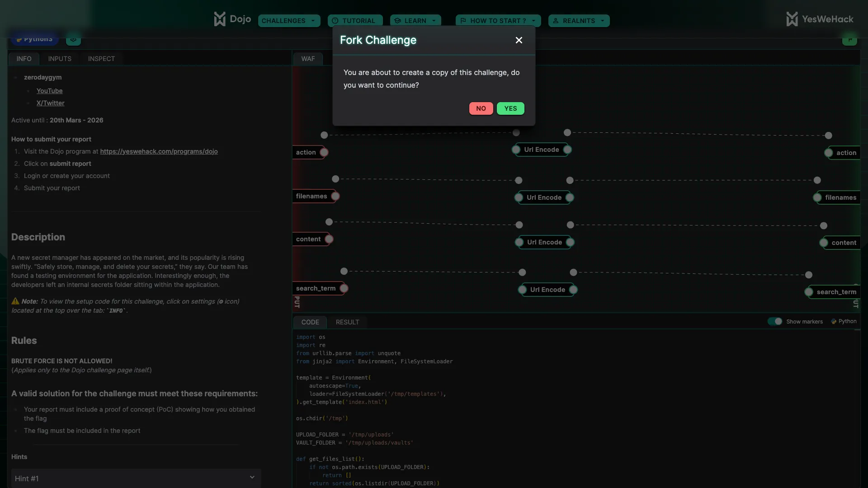Click the zerodaygym author name

(43, 77)
